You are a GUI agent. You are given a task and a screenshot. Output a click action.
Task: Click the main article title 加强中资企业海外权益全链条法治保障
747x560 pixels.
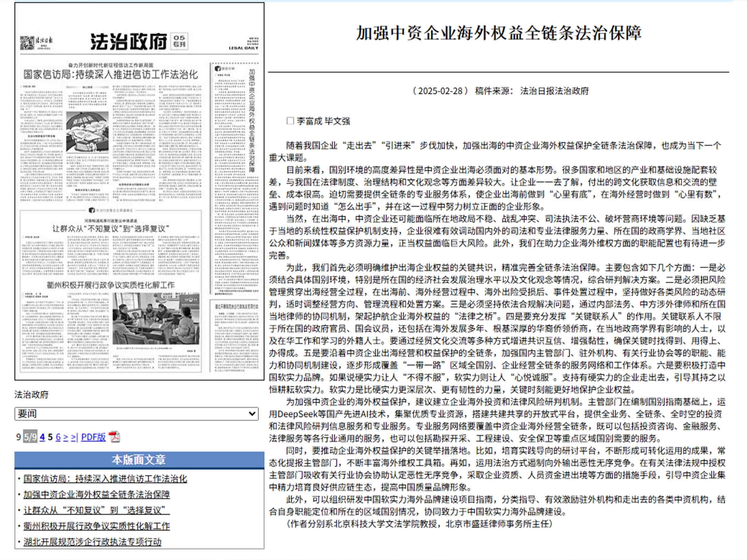tap(499, 33)
